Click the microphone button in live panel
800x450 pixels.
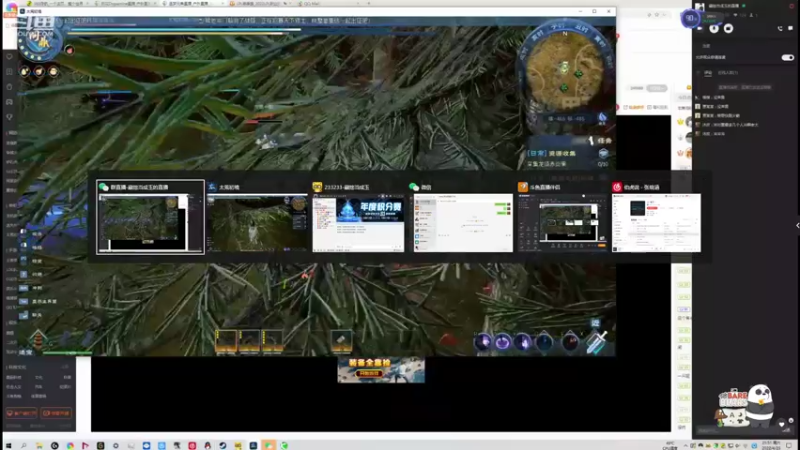714,29
